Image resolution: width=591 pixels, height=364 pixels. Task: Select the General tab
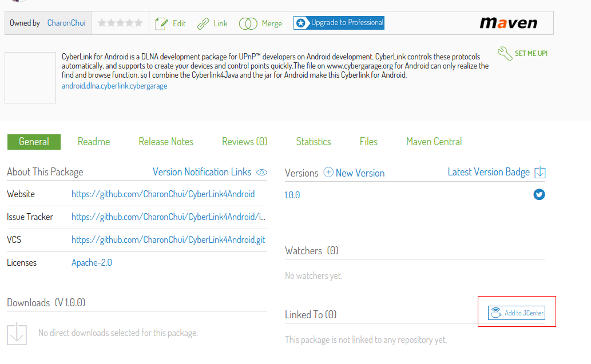(x=34, y=142)
